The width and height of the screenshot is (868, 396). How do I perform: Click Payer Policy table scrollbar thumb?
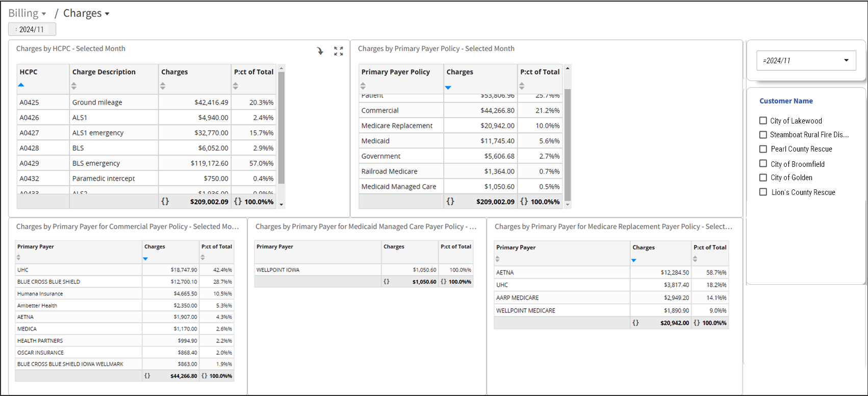click(568, 144)
